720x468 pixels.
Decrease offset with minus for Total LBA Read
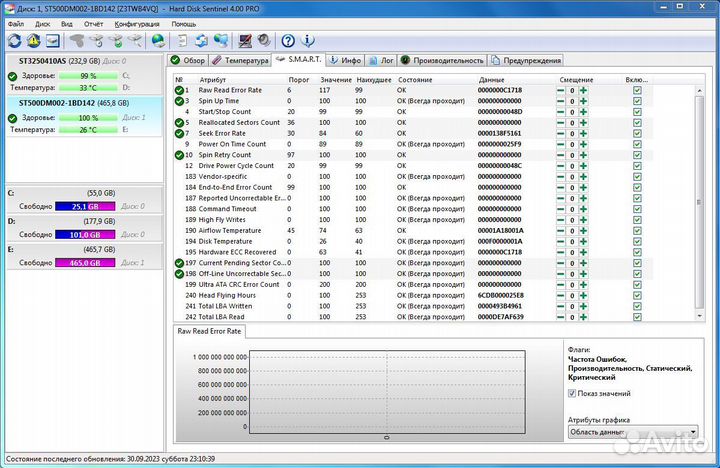560,317
